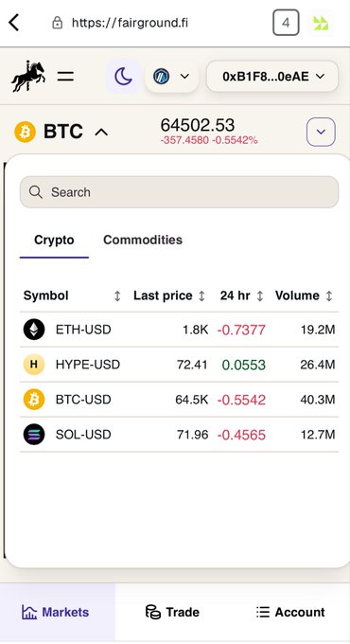
Task: Open the hamburger menu
Action: click(x=65, y=77)
